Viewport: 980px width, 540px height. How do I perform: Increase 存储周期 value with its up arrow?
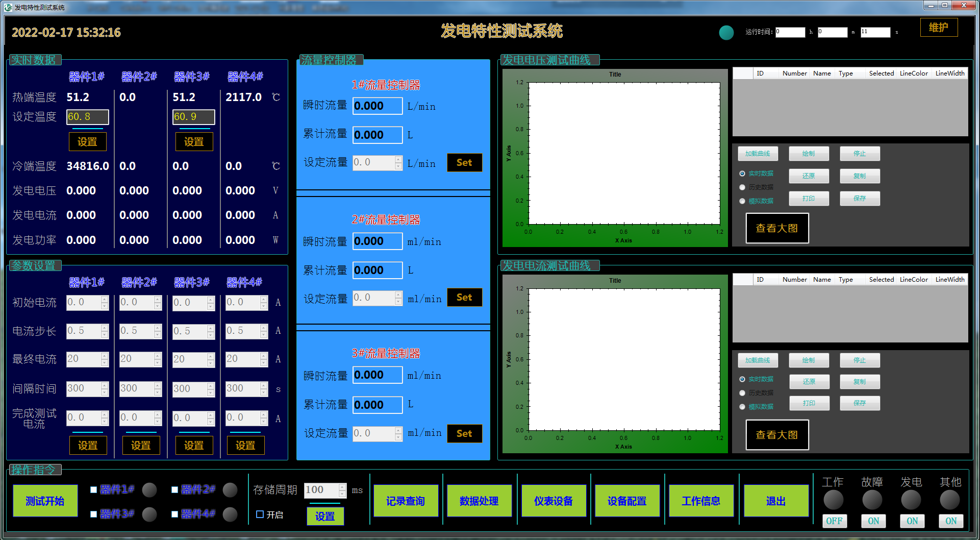click(342, 487)
